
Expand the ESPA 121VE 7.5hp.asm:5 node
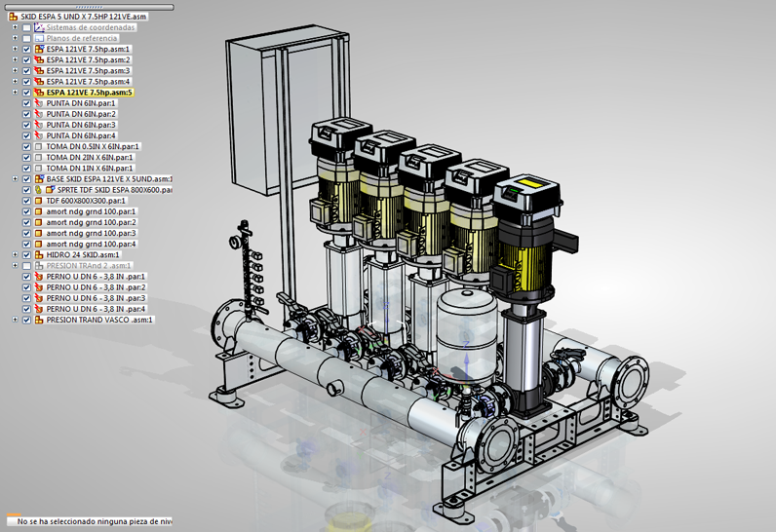[15, 93]
